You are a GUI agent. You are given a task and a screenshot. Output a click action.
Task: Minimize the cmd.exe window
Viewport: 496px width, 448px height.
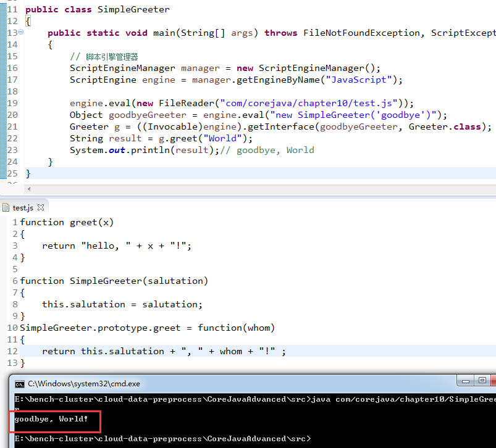[x=465, y=381]
